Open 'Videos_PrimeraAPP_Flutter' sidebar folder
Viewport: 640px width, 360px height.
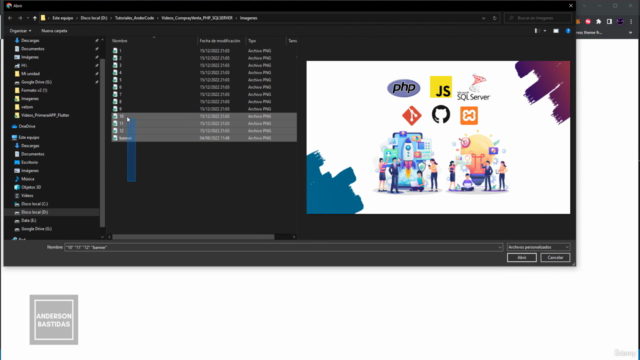coord(45,115)
